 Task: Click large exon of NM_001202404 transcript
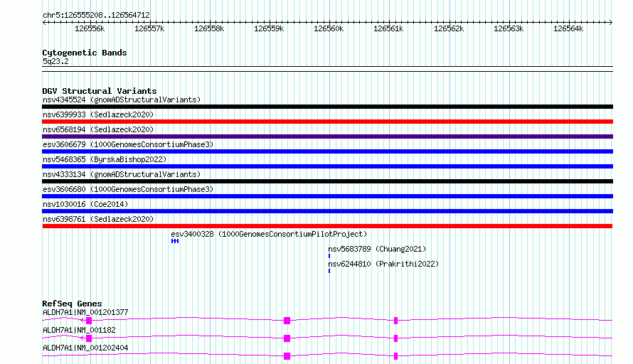click(287, 356)
